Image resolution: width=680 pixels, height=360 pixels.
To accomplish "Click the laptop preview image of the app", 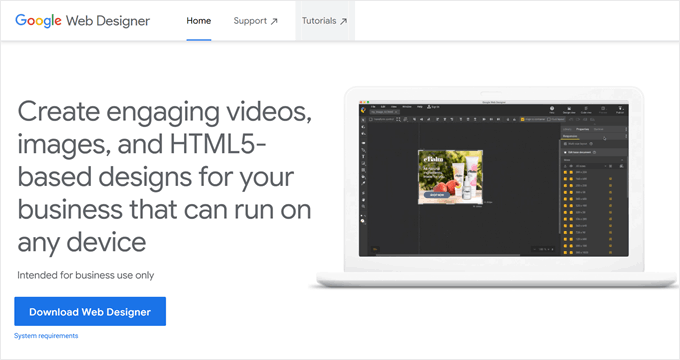I will (494, 187).
